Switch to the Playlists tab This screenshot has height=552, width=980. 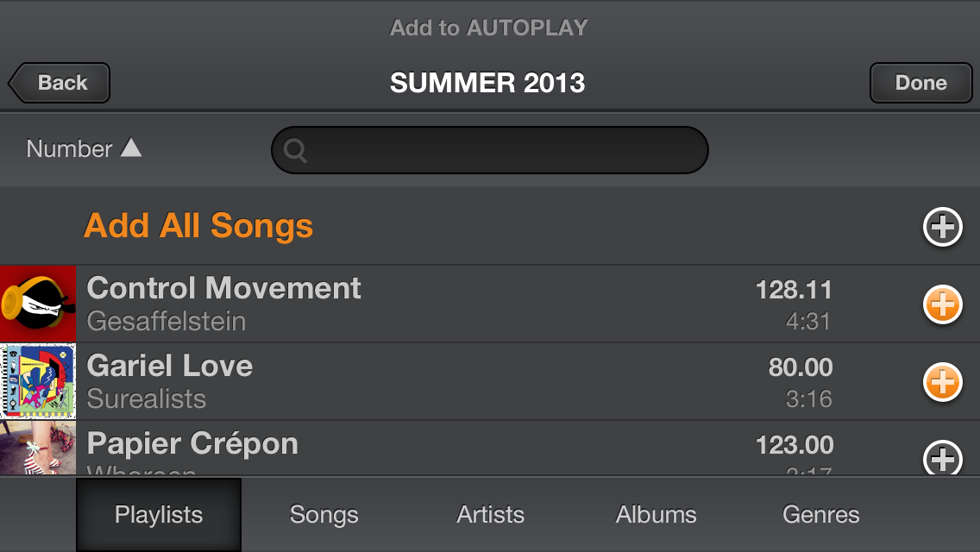coord(159,515)
